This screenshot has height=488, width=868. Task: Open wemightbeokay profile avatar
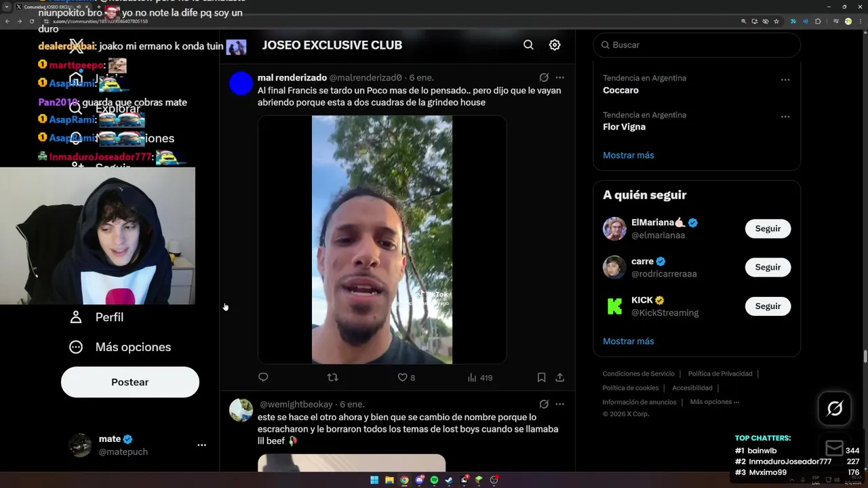241,410
